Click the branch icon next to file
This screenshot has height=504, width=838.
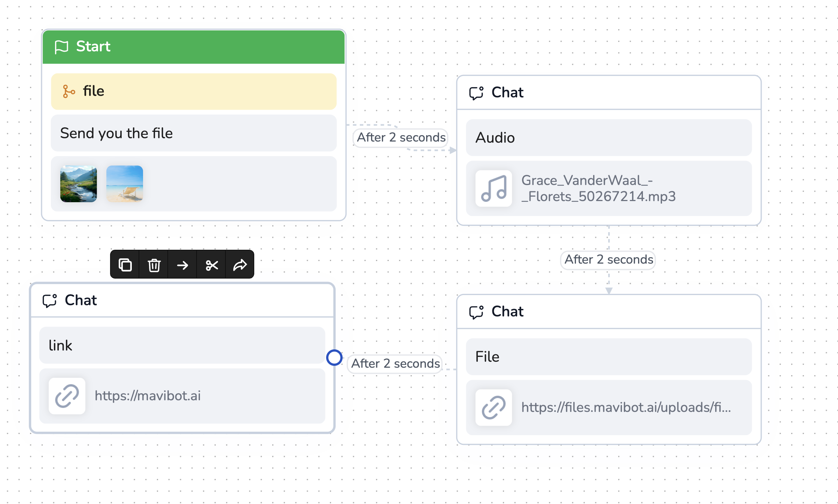(x=69, y=91)
